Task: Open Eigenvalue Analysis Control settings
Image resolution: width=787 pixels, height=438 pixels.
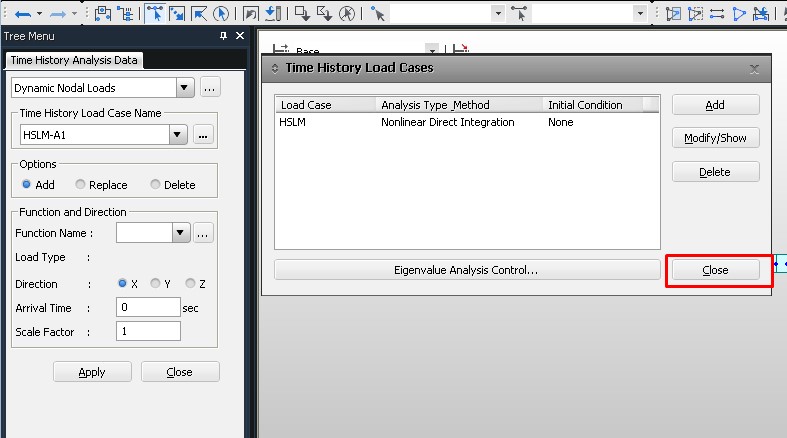Action: pos(466,270)
